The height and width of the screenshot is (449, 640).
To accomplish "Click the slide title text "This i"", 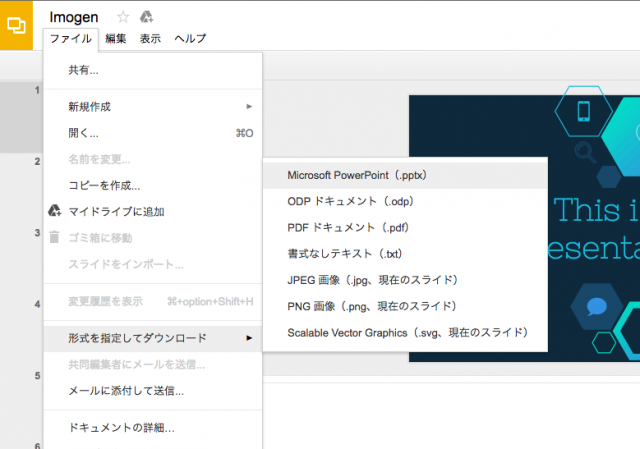I will click(x=596, y=211).
